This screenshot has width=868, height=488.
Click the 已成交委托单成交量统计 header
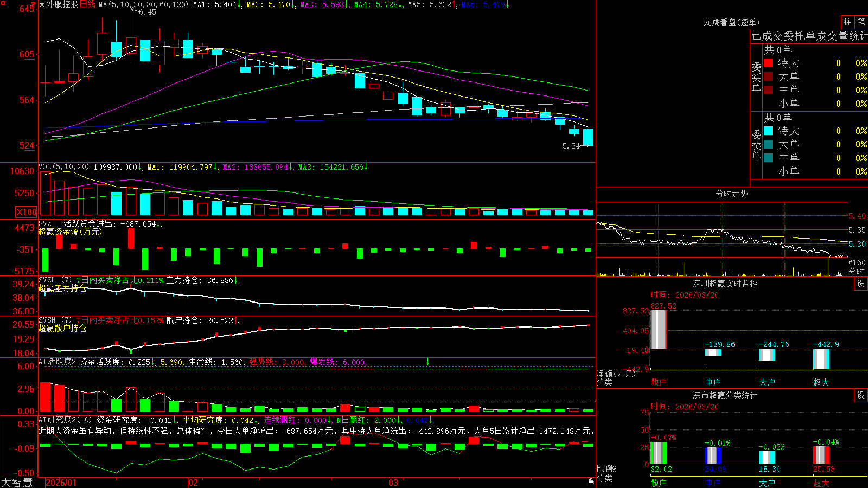[809, 36]
